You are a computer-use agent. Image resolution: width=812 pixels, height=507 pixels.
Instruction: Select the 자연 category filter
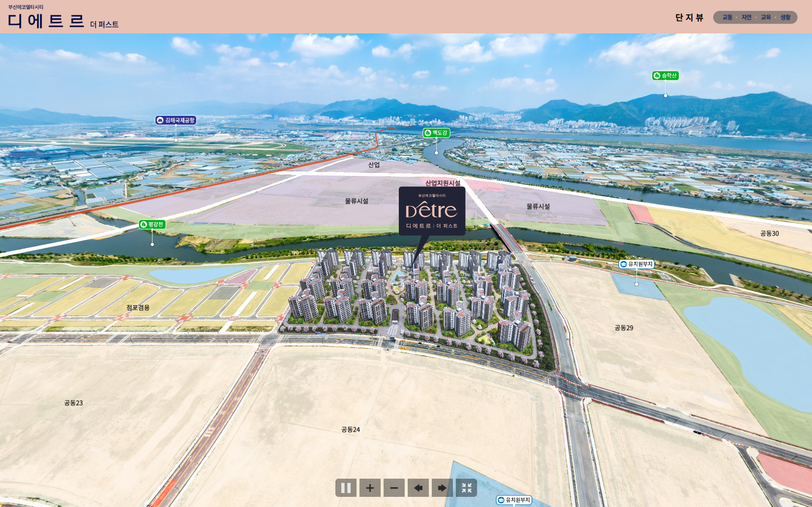click(746, 17)
